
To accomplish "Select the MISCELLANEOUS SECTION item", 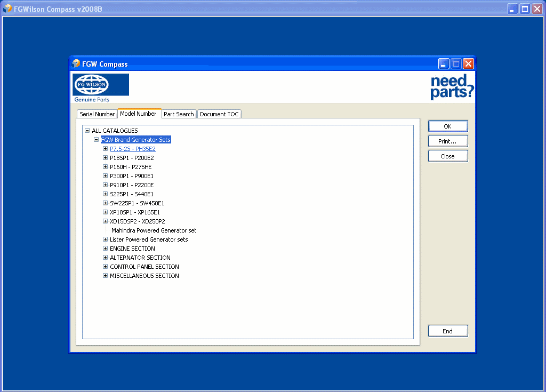I will click(144, 276).
